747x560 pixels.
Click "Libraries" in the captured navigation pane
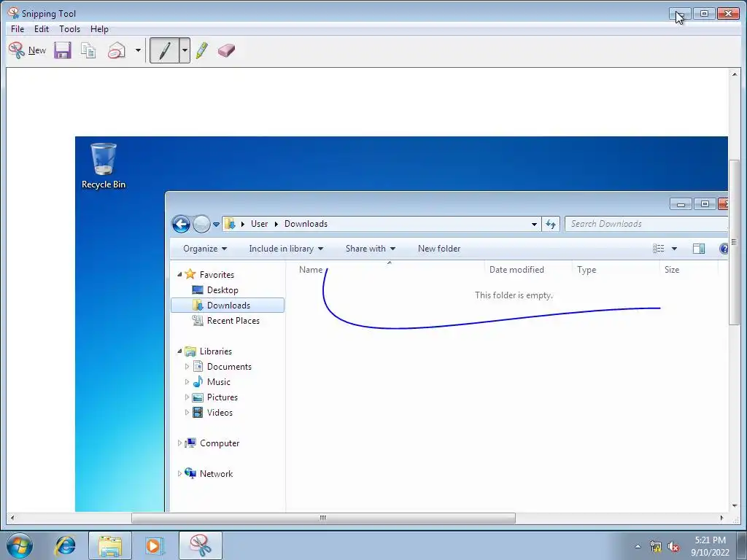click(215, 351)
